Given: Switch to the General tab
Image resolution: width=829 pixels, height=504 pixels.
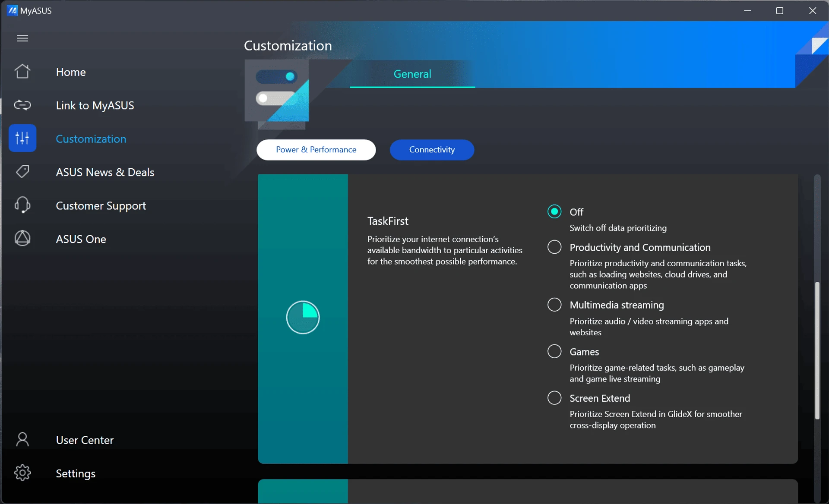Looking at the screenshot, I should pos(412,74).
